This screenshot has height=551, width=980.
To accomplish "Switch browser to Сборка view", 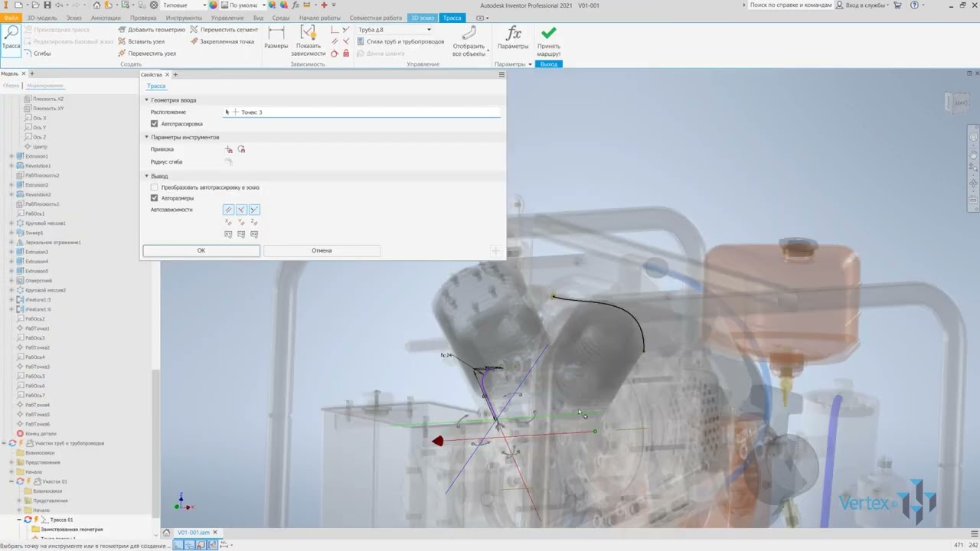I will click(x=11, y=86).
